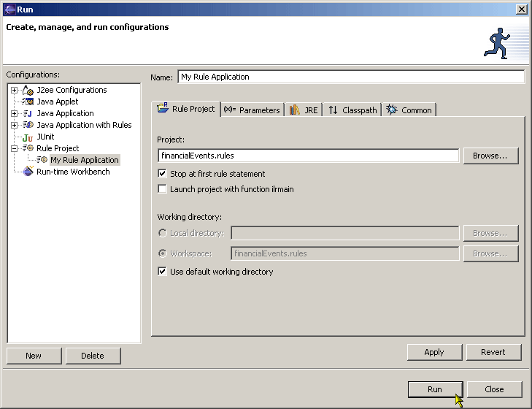The height and width of the screenshot is (409, 532).
Task: Toggle Use default working directory checkbox
Action: click(x=162, y=272)
